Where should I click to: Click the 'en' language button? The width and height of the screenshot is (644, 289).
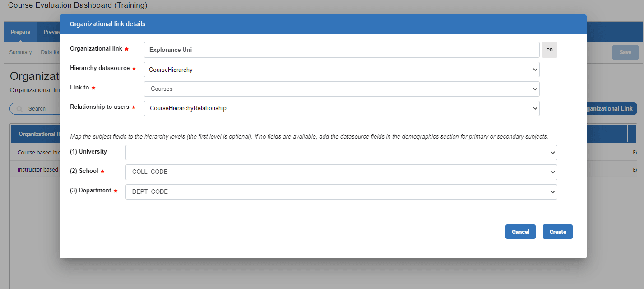click(549, 50)
